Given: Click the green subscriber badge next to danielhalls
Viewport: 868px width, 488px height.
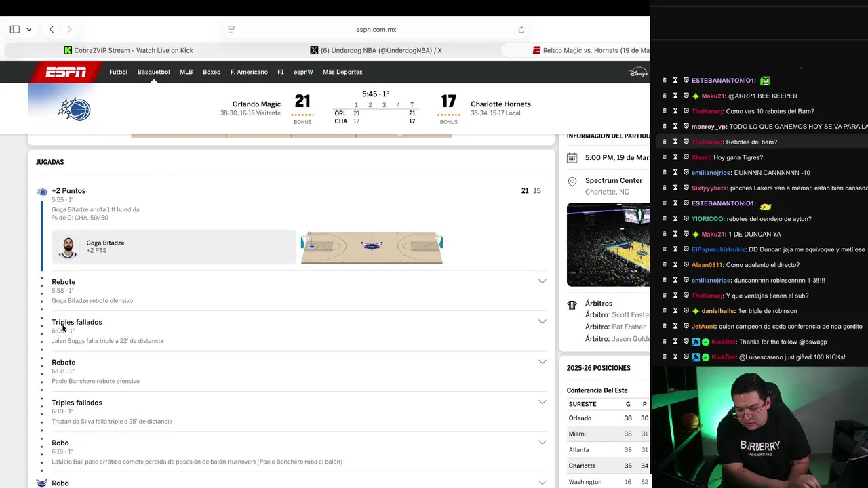Looking at the screenshot, I should coord(696,310).
